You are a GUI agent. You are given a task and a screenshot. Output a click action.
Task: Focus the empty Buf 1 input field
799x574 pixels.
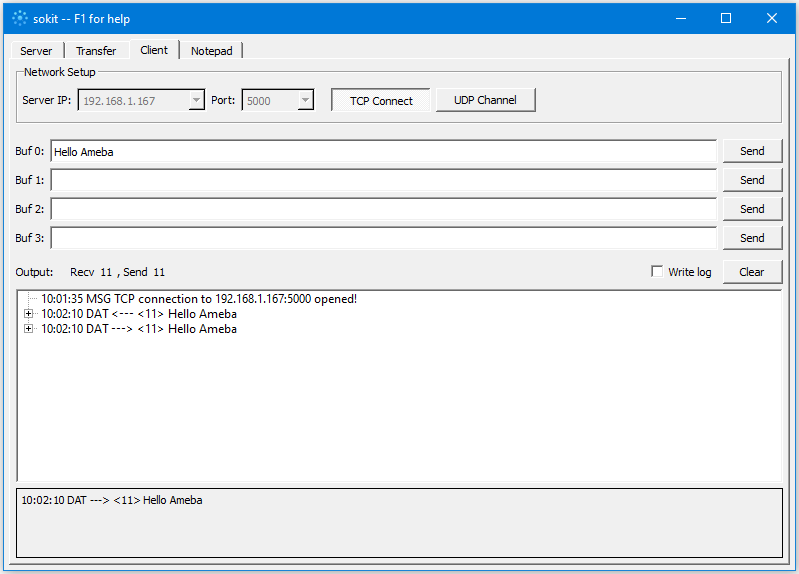coord(383,180)
